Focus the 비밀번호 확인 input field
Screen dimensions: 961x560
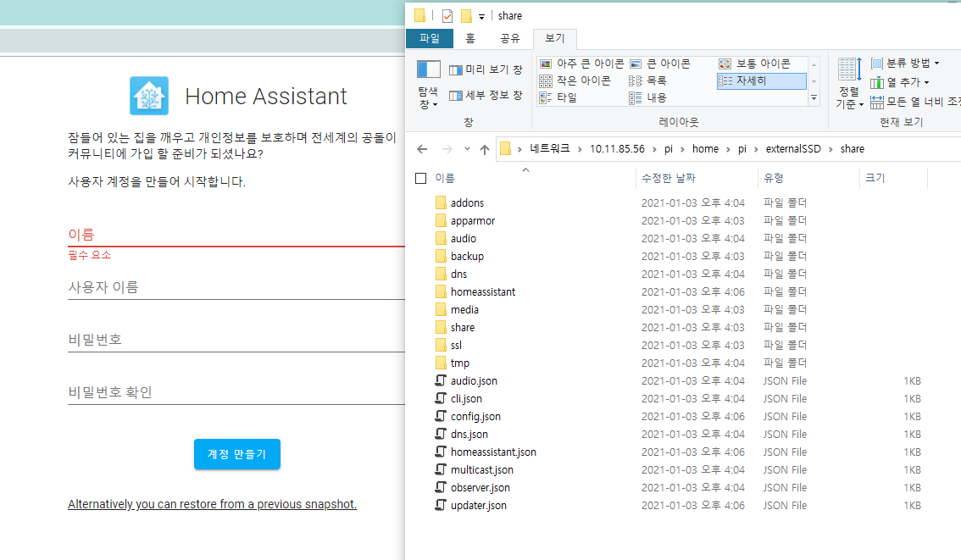pos(236,393)
